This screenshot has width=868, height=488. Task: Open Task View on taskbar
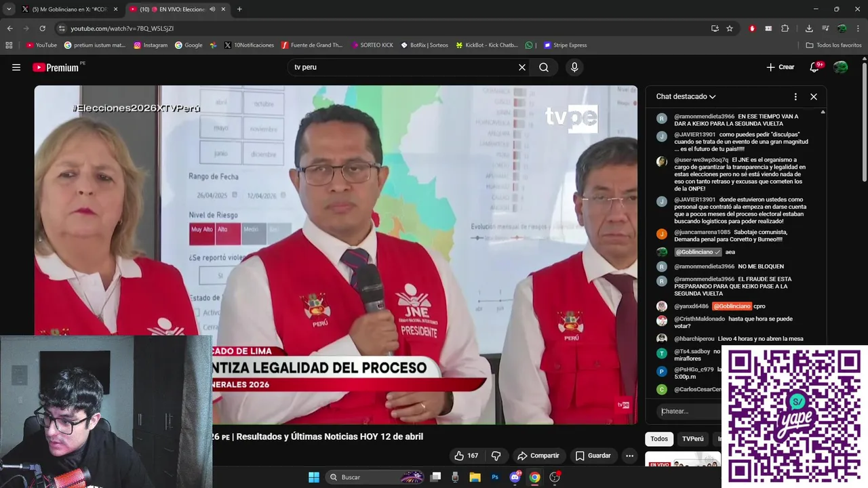pyautogui.click(x=435, y=477)
